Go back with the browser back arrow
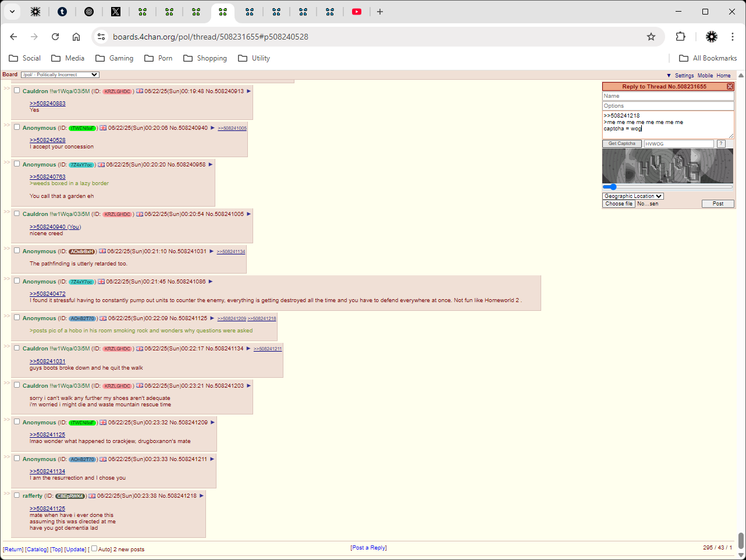 pos(13,37)
